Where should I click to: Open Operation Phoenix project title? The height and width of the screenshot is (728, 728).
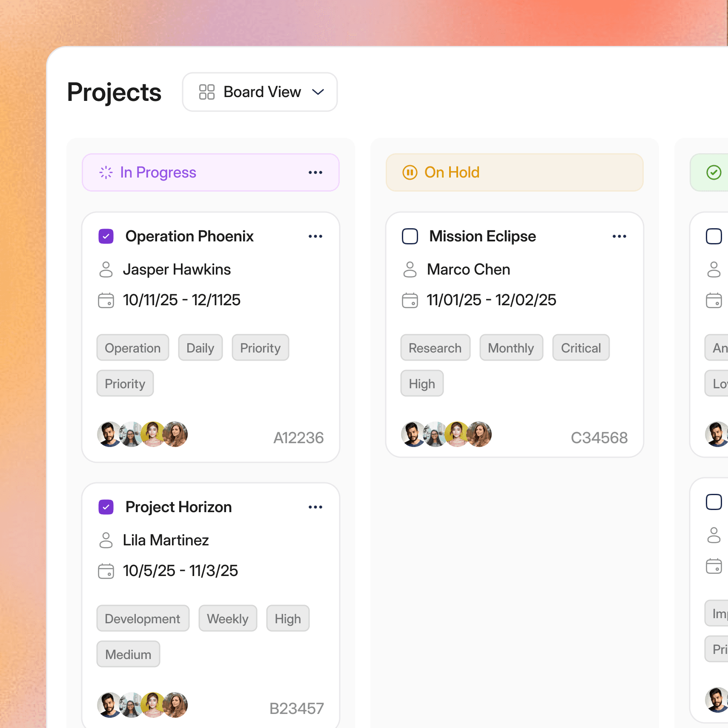tap(190, 236)
